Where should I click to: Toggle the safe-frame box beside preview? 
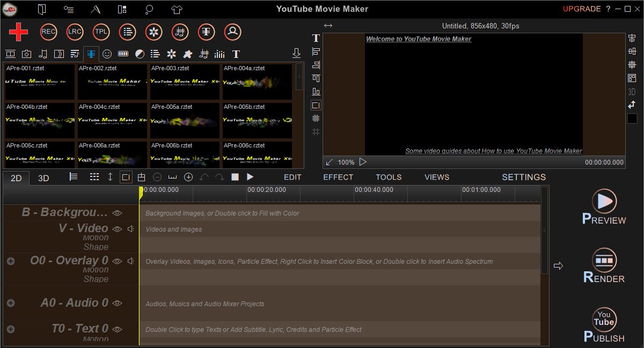316,105
